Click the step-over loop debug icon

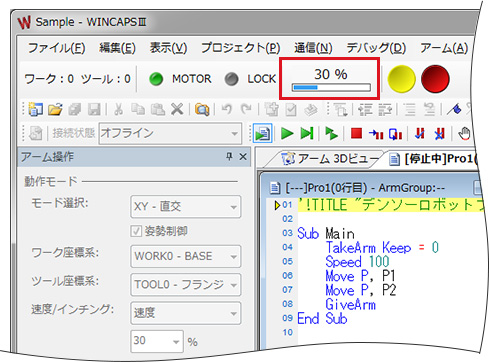[395, 134]
